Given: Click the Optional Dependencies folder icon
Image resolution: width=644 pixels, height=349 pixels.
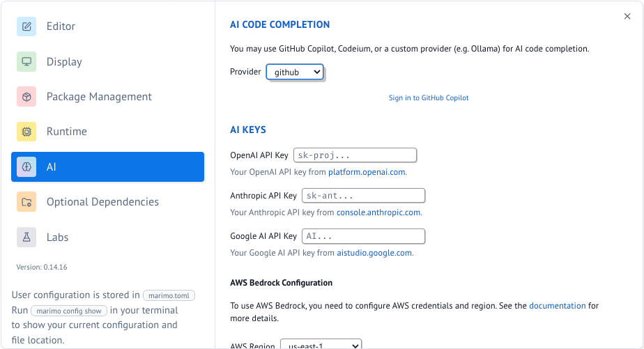Looking at the screenshot, I should pos(26,202).
